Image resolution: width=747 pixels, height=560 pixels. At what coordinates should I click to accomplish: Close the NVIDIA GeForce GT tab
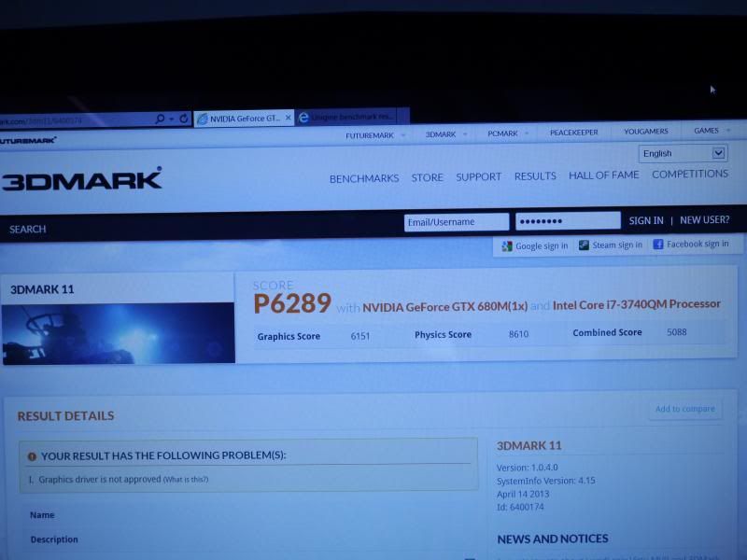(x=288, y=118)
